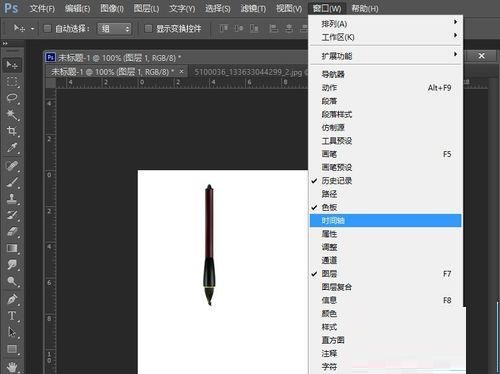Select the Type tool
500x374 pixels.
pyautogui.click(x=12, y=316)
